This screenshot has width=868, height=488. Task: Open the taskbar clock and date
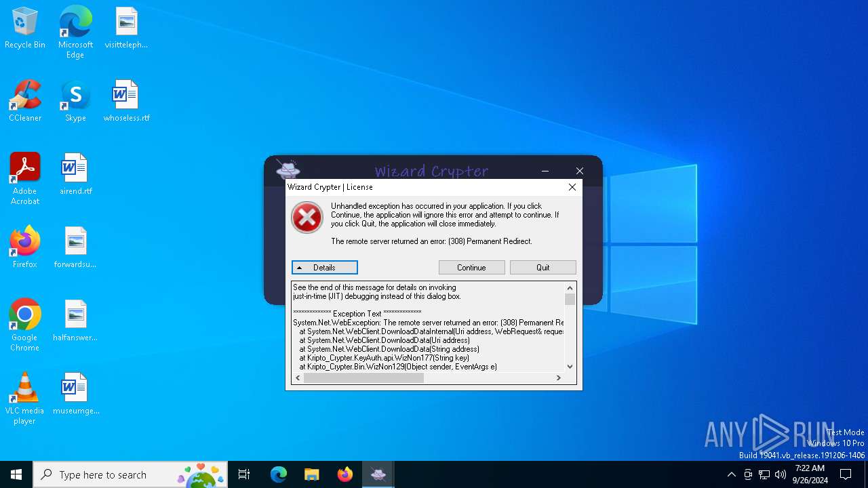pyautogui.click(x=810, y=474)
